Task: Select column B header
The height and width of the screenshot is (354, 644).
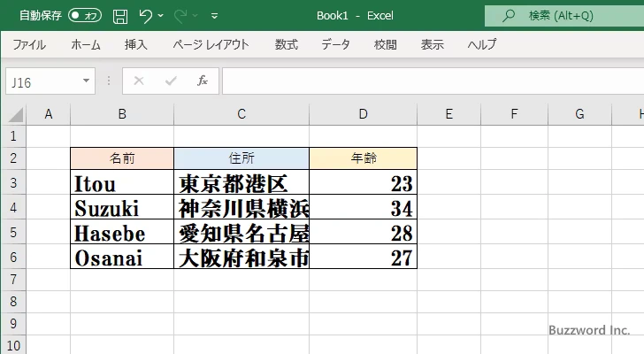Action: coord(122,114)
